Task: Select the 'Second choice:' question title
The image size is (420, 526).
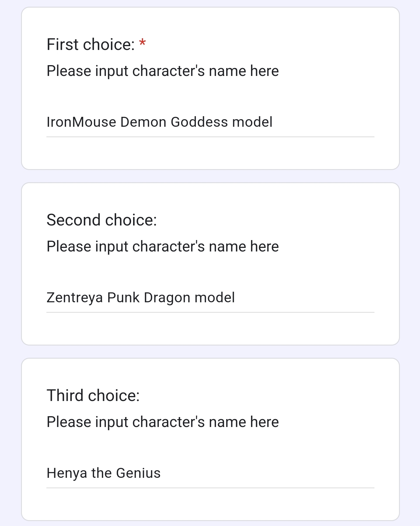Action: (x=102, y=220)
